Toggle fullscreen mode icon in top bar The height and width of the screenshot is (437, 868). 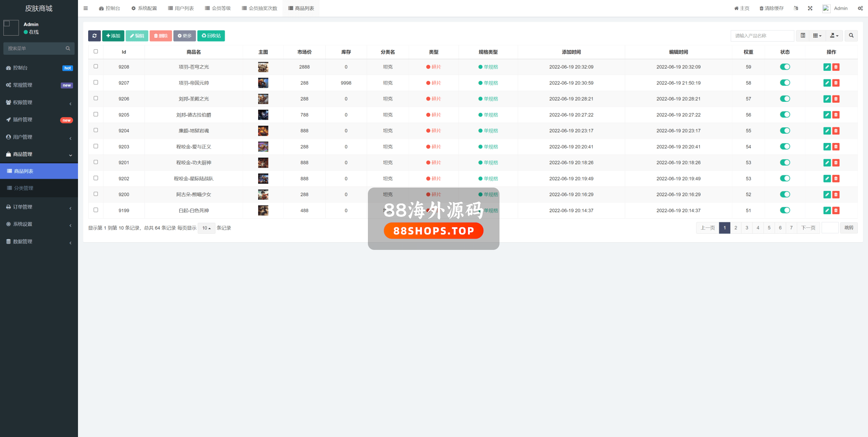coord(810,8)
